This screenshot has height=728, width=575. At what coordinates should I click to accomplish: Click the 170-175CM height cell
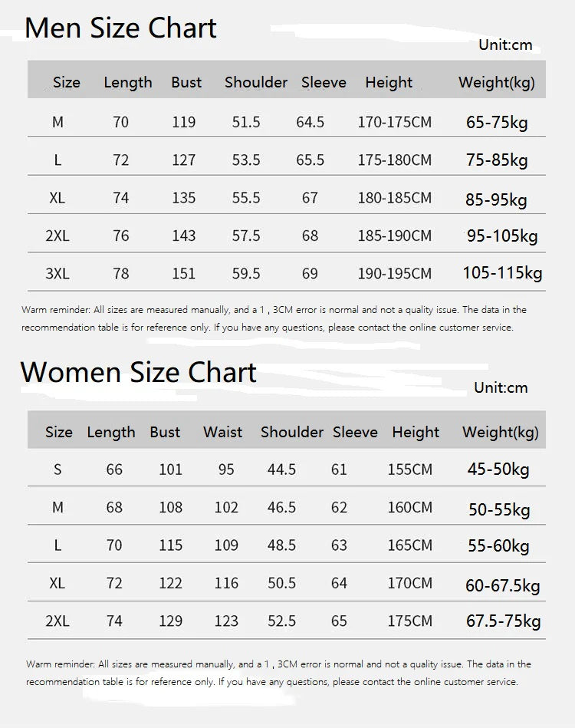click(394, 122)
